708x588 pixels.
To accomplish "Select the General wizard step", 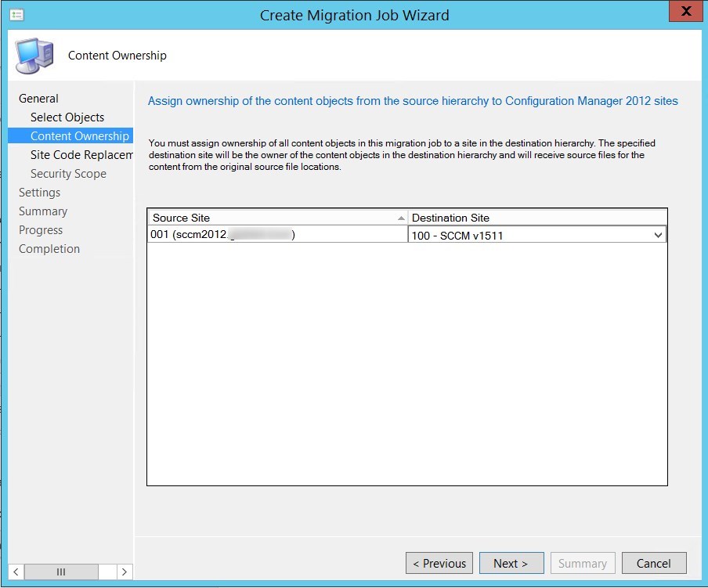I will pyautogui.click(x=38, y=98).
